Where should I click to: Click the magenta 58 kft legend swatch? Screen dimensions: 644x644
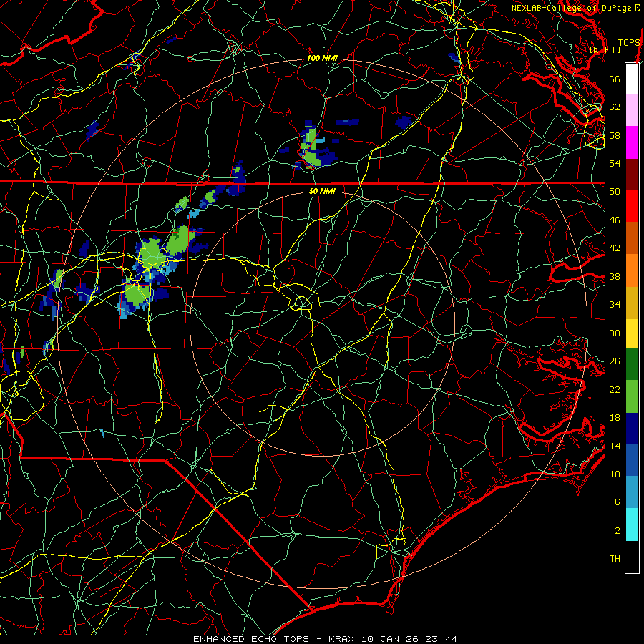[632, 142]
